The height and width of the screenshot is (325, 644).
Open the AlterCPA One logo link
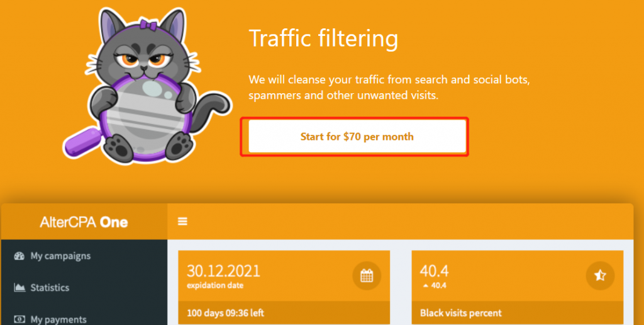[x=84, y=222]
